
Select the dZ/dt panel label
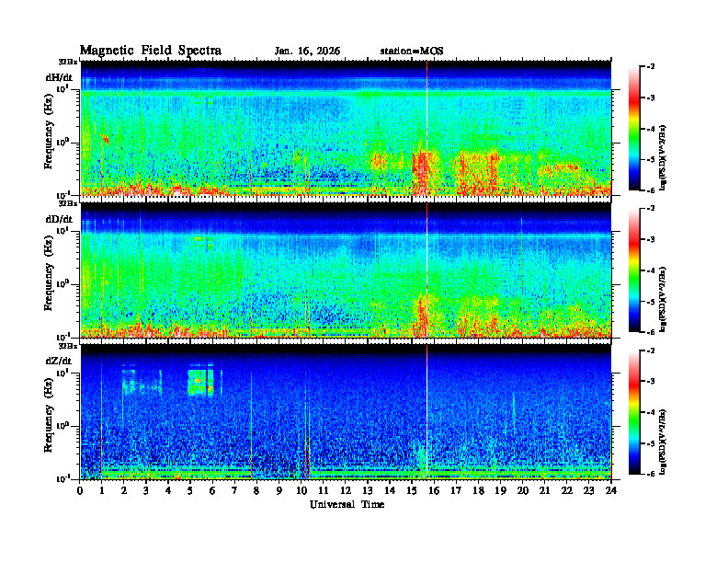[59, 361]
